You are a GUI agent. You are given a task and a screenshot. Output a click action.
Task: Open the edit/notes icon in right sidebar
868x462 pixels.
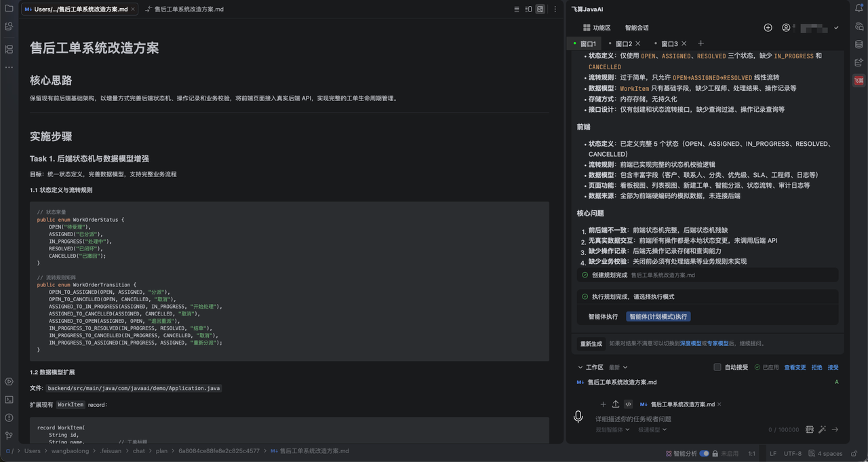tap(859, 62)
